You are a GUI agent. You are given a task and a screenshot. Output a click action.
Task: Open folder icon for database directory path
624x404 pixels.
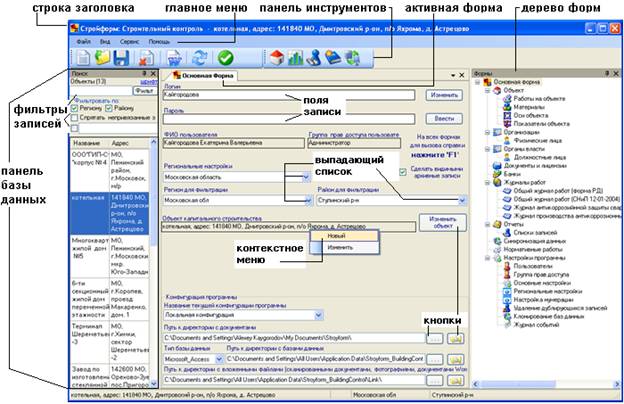click(x=455, y=359)
